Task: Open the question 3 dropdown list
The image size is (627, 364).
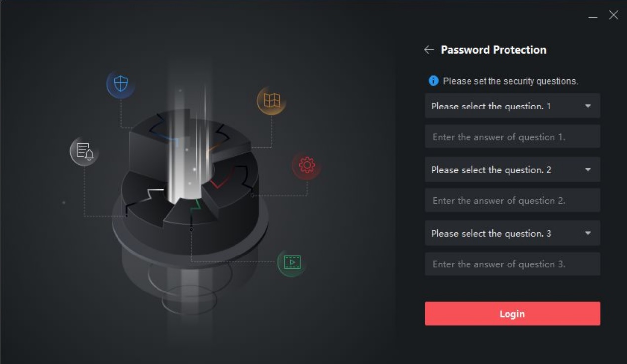Action: (512, 233)
